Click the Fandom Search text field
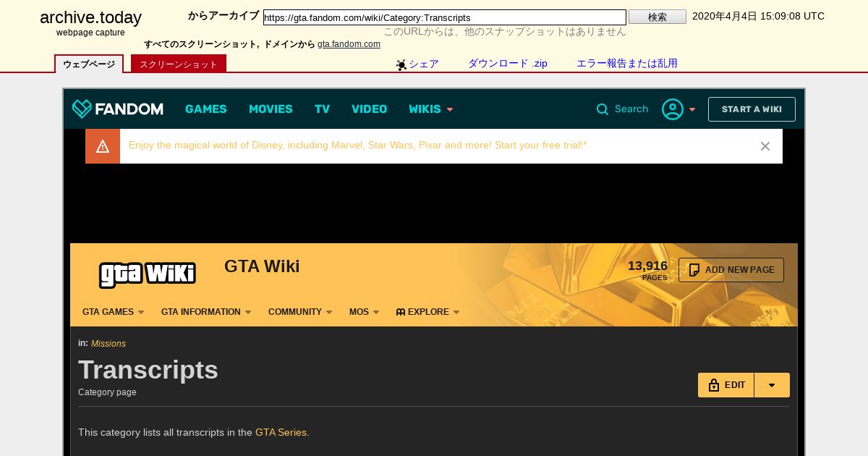This screenshot has width=868, height=456. [x=631, y=109]
